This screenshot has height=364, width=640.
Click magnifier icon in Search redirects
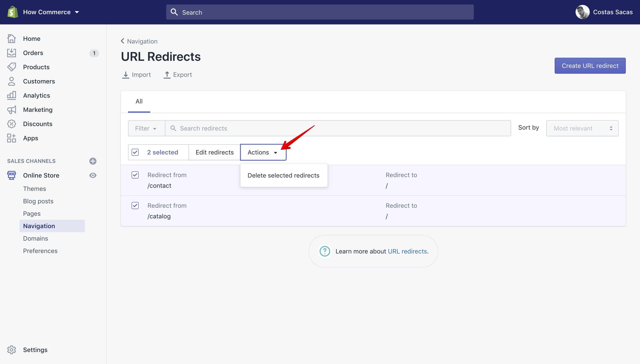(x=173, y=128)
